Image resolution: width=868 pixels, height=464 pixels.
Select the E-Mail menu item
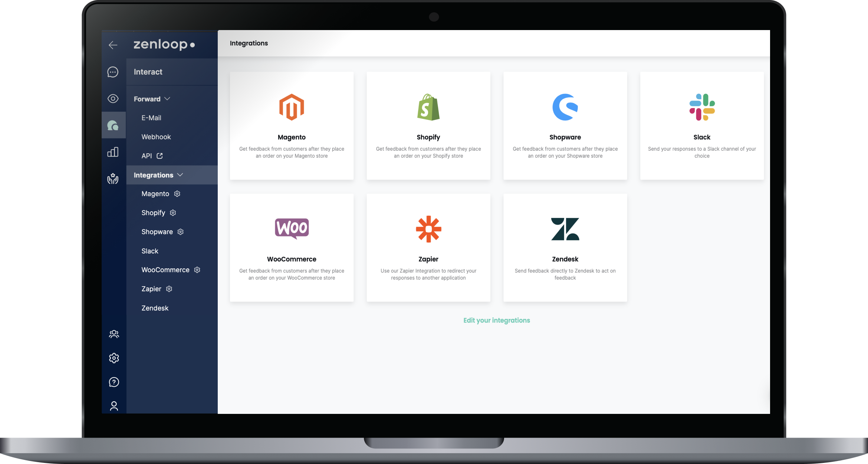click(151, 117)
